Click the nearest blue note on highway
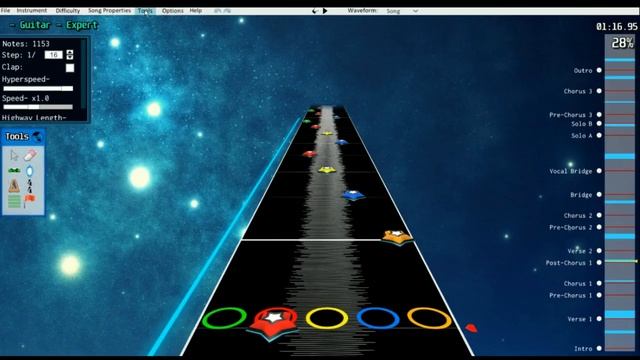640x360 pixels. point(353,195)
